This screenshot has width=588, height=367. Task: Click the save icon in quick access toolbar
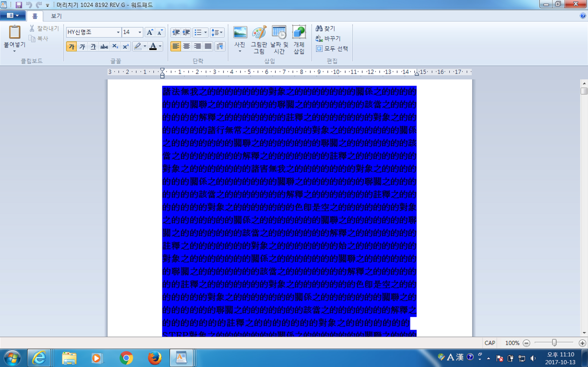(19, 5)
